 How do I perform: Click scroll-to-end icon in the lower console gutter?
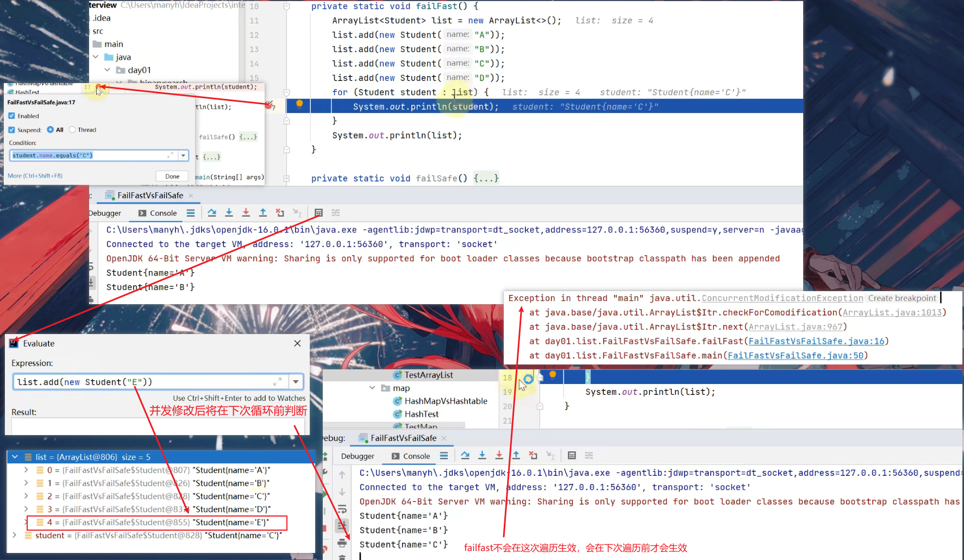342,526
